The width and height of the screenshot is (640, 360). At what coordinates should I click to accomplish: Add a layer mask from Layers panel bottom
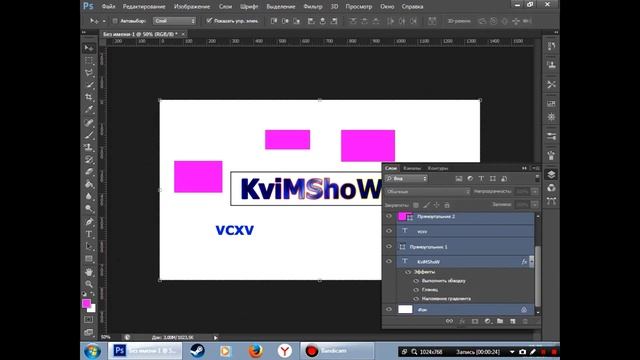point(475,321)
